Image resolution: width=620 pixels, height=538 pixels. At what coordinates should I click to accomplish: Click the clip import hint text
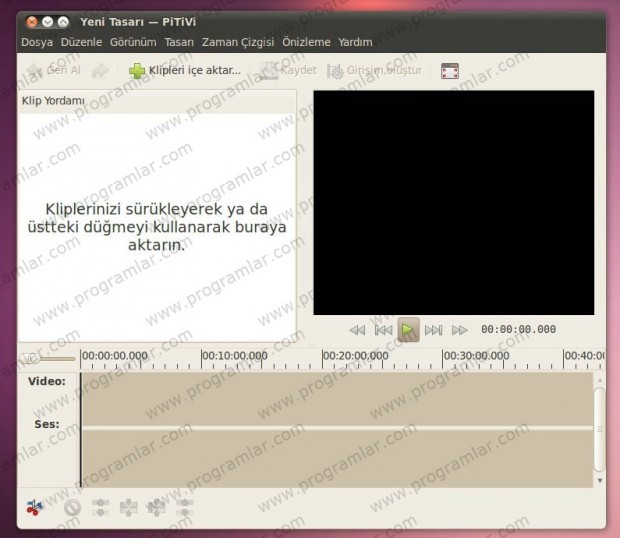157,227
